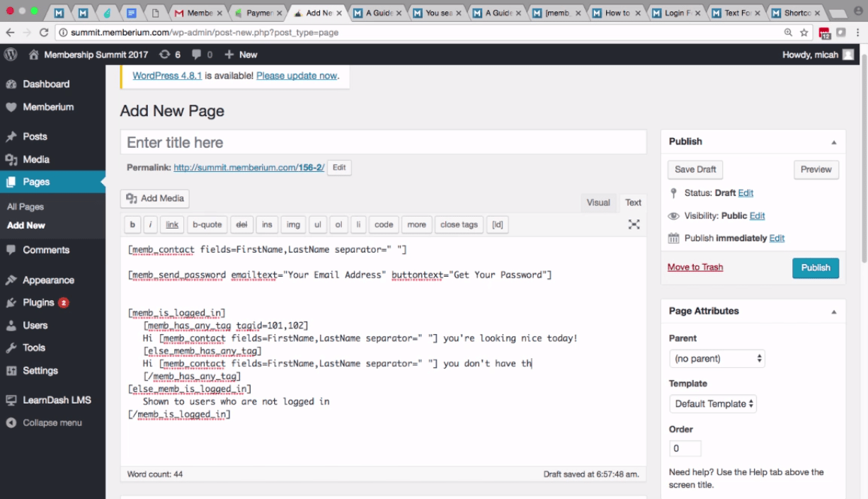Image resolution: width=868 pixels, height=499 pixels.
Task: Insert bold tag with b button
Action: pyautogui.click(x=132, y=224)
